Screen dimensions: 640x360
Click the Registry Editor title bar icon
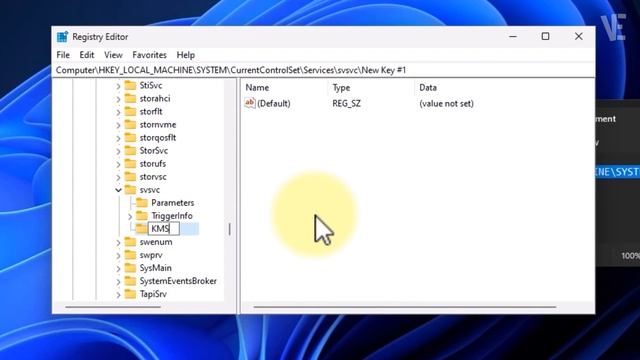[x=62, y=37]
